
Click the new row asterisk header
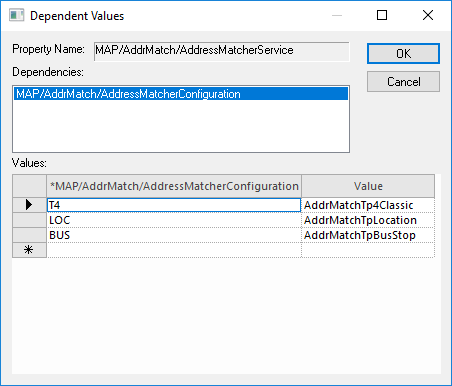pyautogui.click(x=29, y=250)
